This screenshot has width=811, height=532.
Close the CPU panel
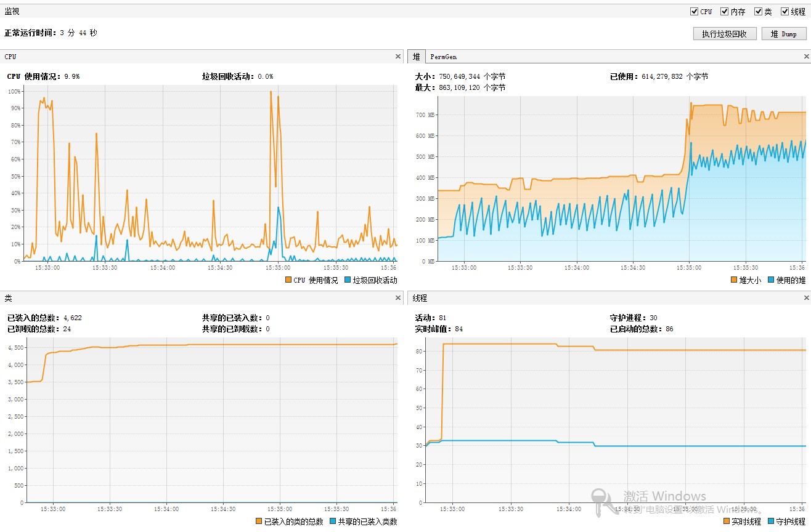[x=397, y=57]
